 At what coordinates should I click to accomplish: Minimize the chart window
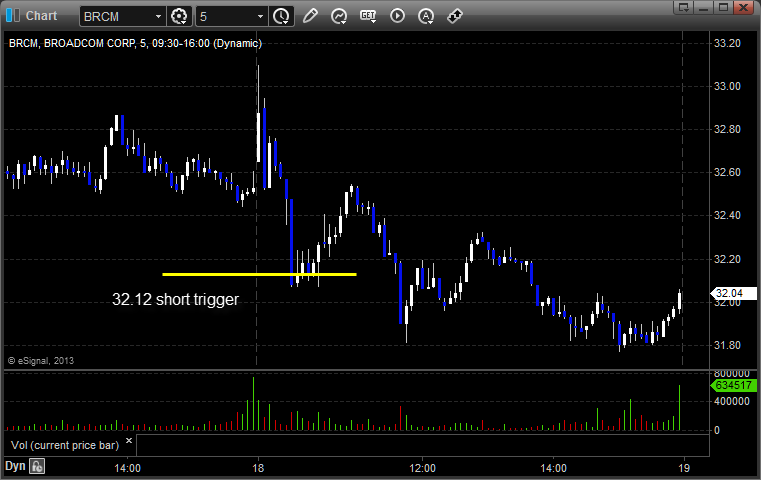(703, 7)
